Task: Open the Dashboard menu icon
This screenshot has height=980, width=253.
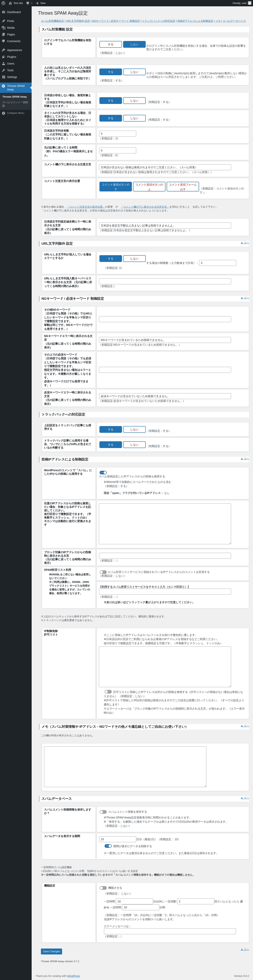Action: point(3,12)
